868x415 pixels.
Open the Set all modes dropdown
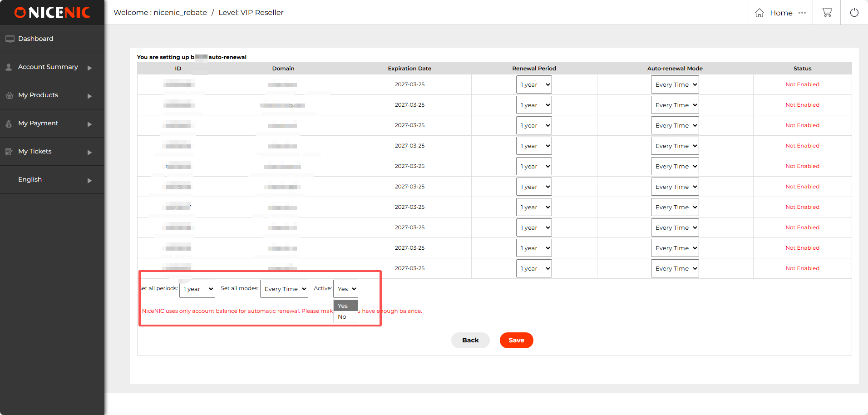[x=284, y=289]
